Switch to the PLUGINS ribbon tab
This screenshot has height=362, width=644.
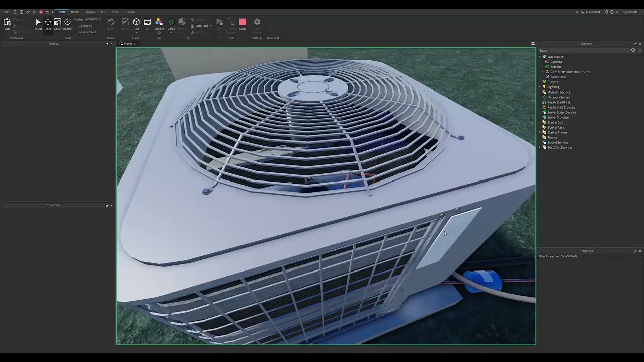pos(129,12)
